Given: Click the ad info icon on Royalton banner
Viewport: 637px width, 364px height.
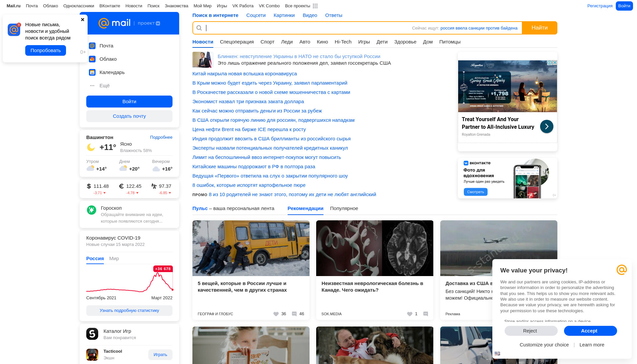Looking at the screenshot, I should point(550,63).
